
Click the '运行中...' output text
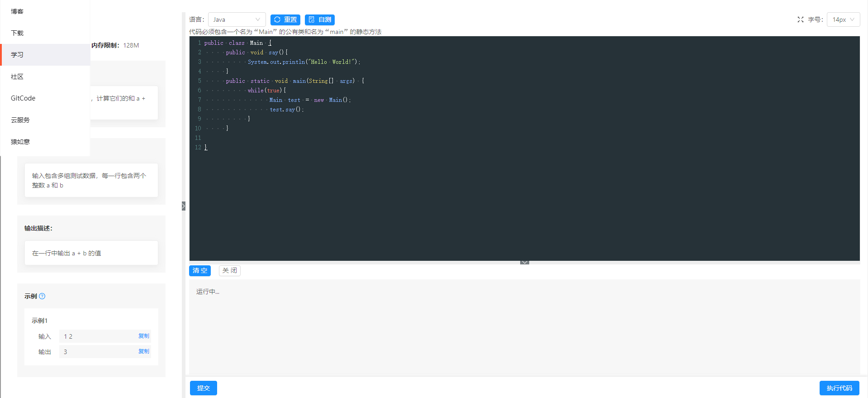tap(208, 292)
